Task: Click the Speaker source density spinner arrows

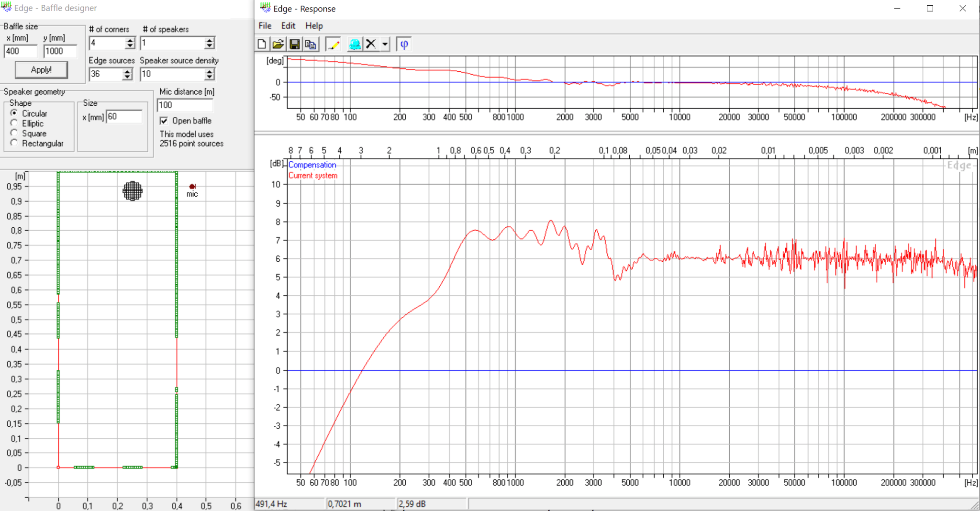Action: pos(210,74)
